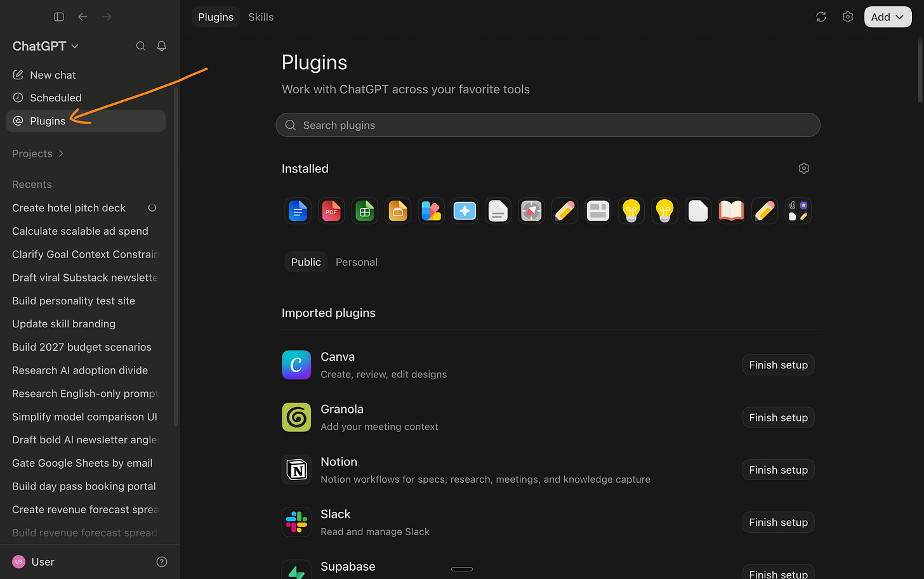Open the gray lined-document plugin icon
The width and height of the screenshot is (924, 579).
[498, 211]
